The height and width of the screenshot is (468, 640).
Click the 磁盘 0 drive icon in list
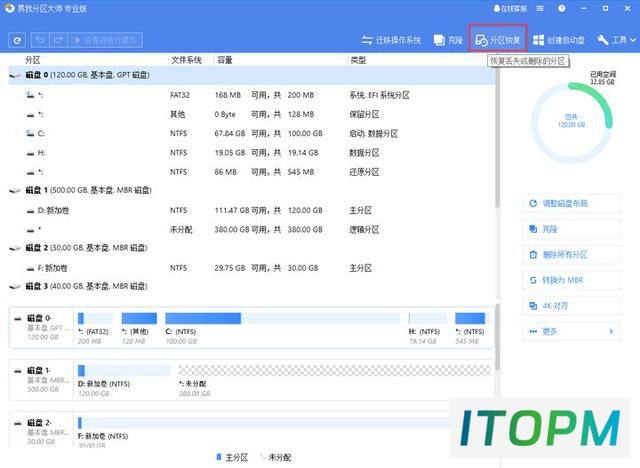pos(15,75)
